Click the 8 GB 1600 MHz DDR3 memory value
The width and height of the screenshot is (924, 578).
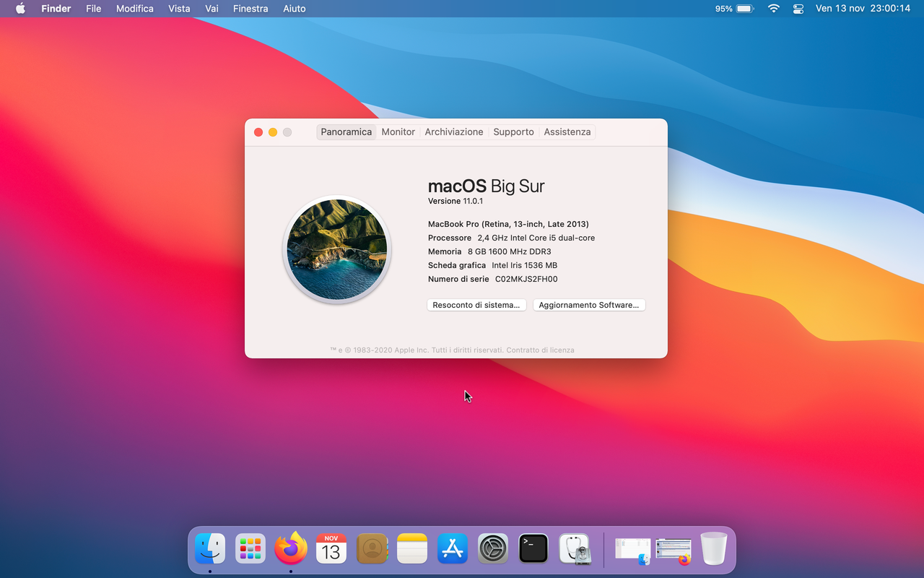(x=510, y=251)
